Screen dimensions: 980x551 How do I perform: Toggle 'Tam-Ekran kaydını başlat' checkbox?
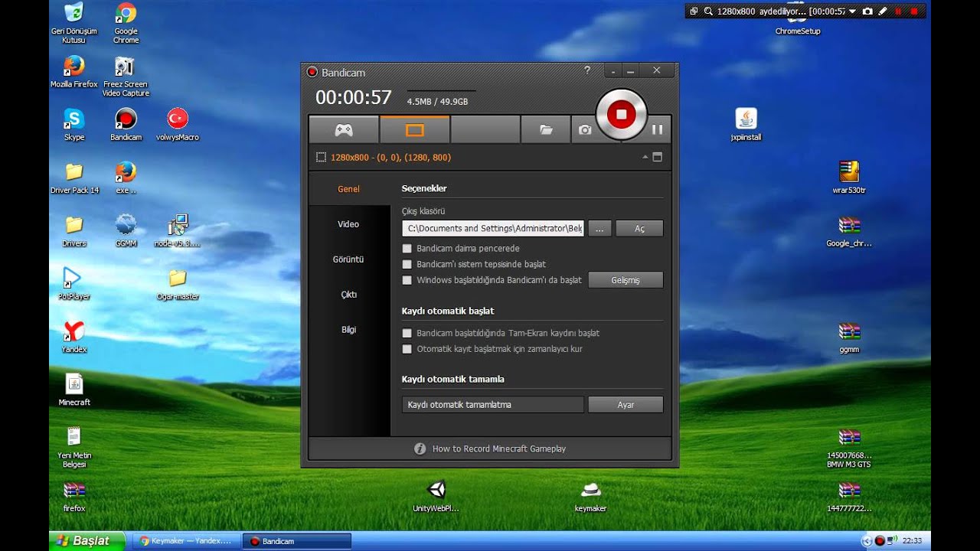click(x=407, y=334)
